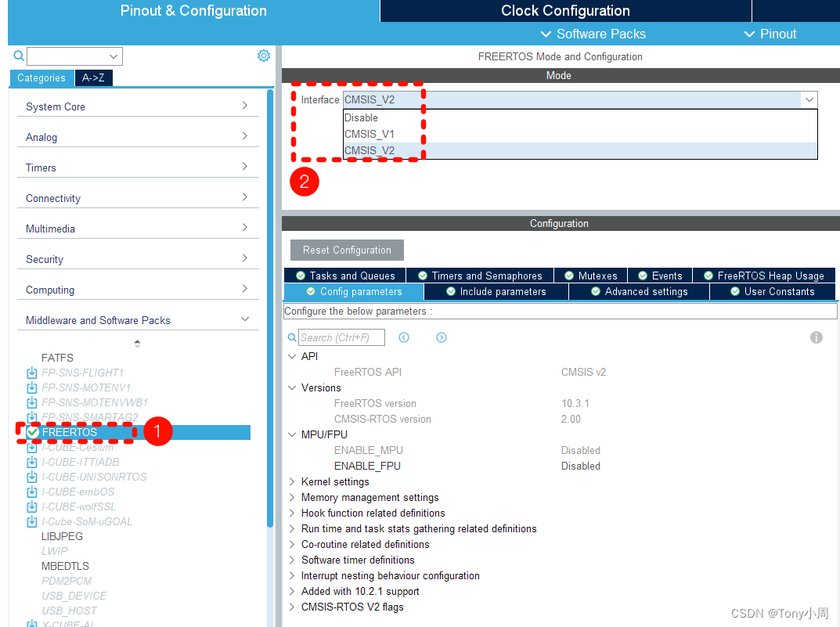This screenshot has height=627, width=840.
Task: Open the Software Packs menu
Action: pyautogui.click(x=593, y=34)
